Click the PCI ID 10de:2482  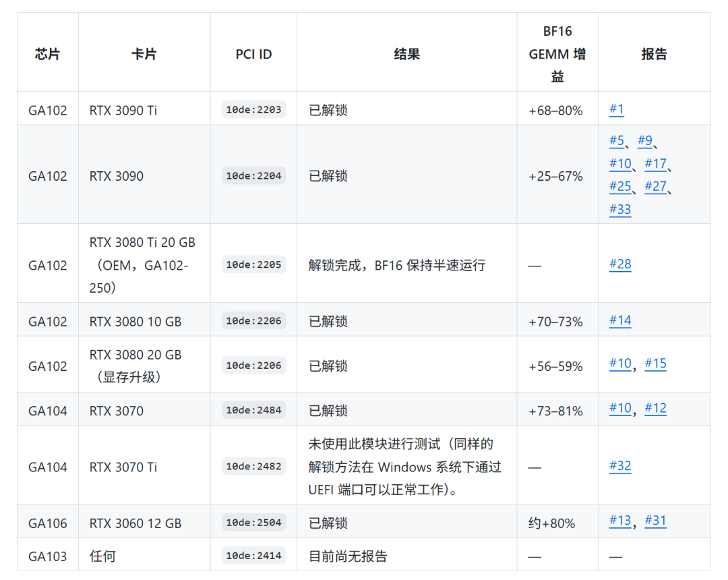coord(253,466)
